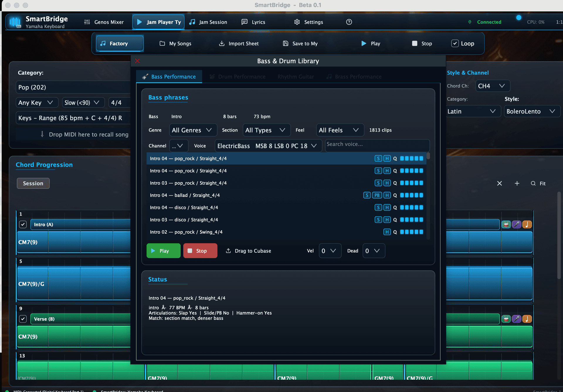Screen dimensions: 563x392
Task: Click the green Play button in library
Action: (x=163, y=251)
